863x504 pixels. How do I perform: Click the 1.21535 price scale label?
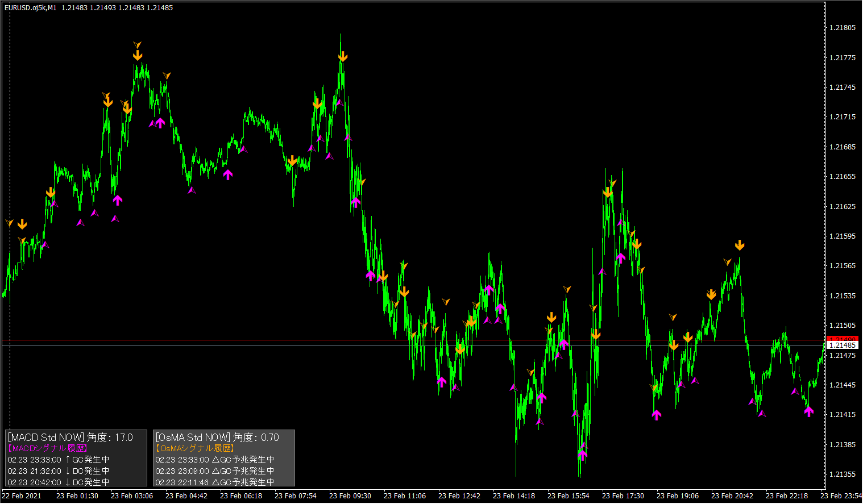(x=843, y=296)
